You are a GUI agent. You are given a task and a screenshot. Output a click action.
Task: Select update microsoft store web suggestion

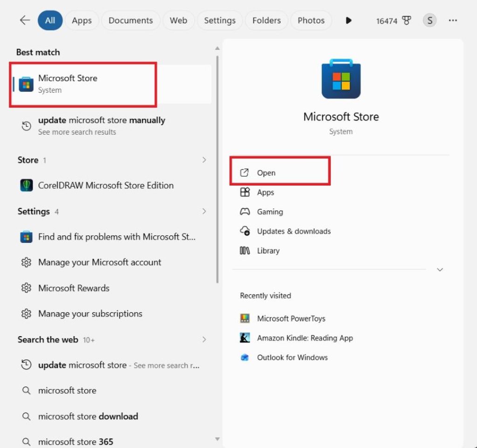(111, 365)
